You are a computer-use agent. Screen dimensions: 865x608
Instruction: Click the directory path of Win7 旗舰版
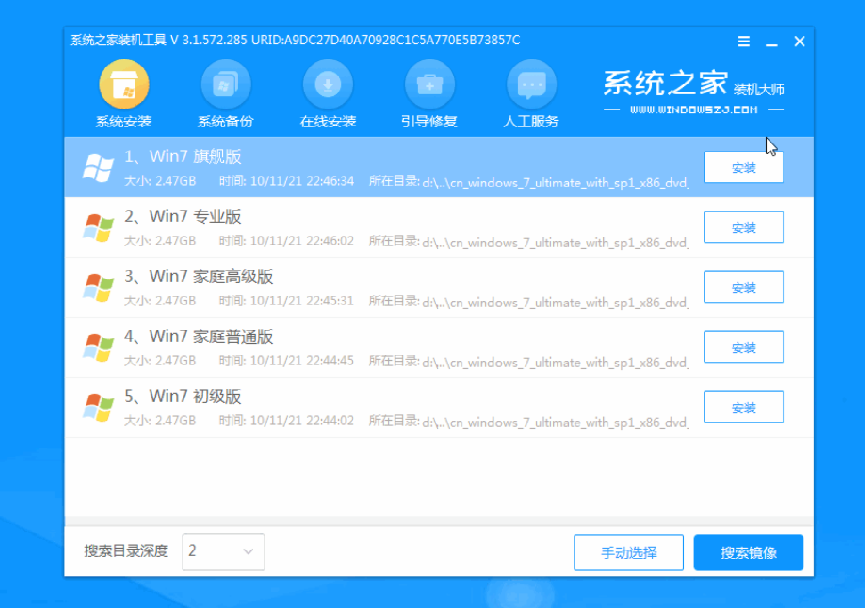(555, 182)
